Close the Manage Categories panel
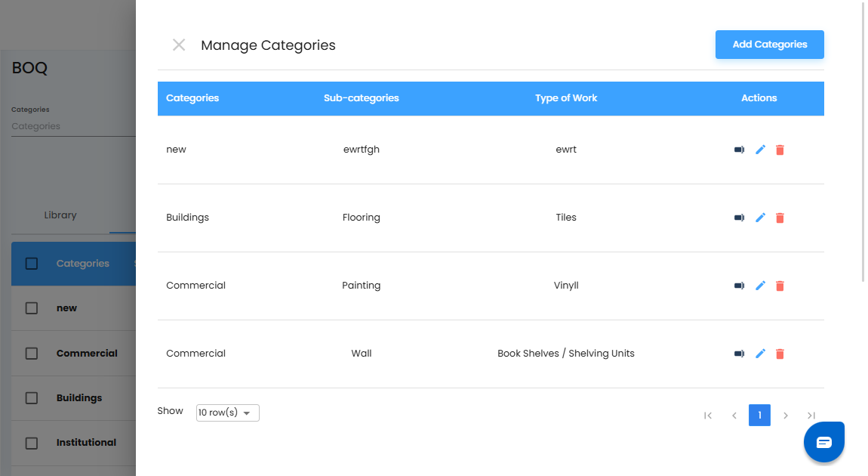Image resolution: width=868 pixels, height=476 pixels. coord(179,45)
